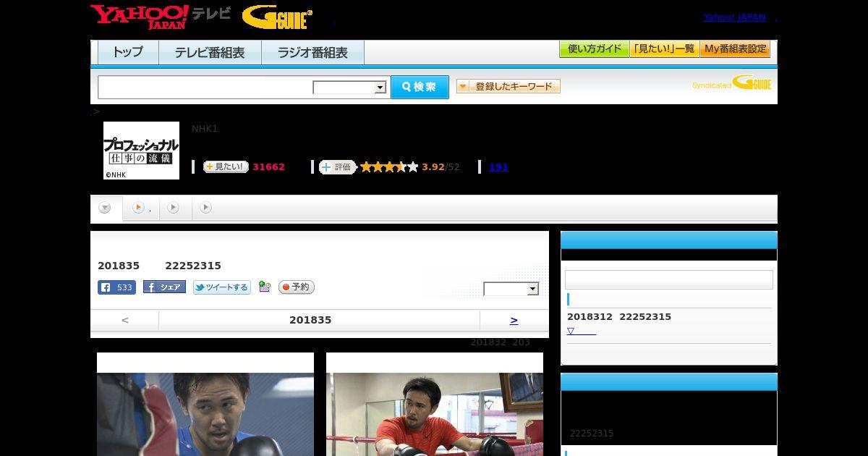868x456 pixels.
Task: Click the 予約 record button
Action: (x=297, y=287)
